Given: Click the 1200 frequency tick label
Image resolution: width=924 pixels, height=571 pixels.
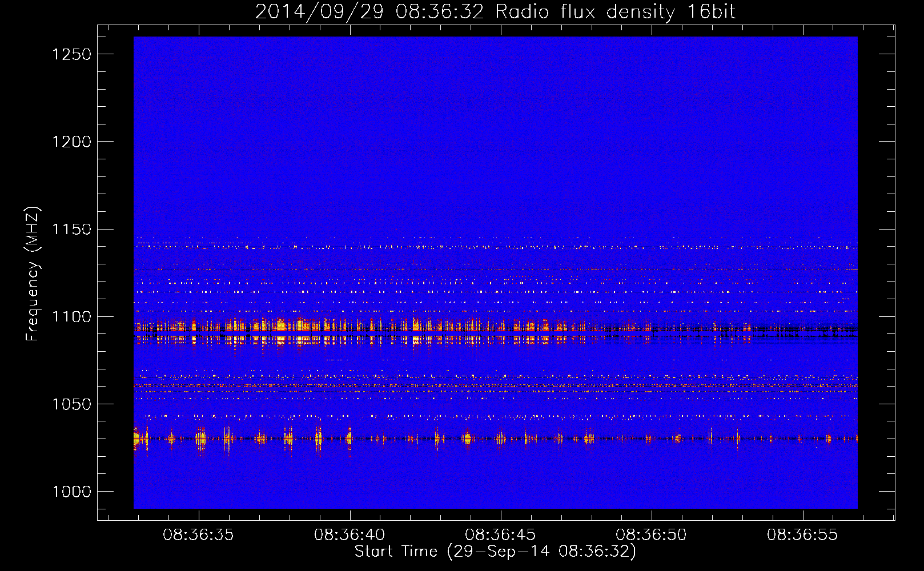Looking at the screenshot, I should [x=72, y=142].
